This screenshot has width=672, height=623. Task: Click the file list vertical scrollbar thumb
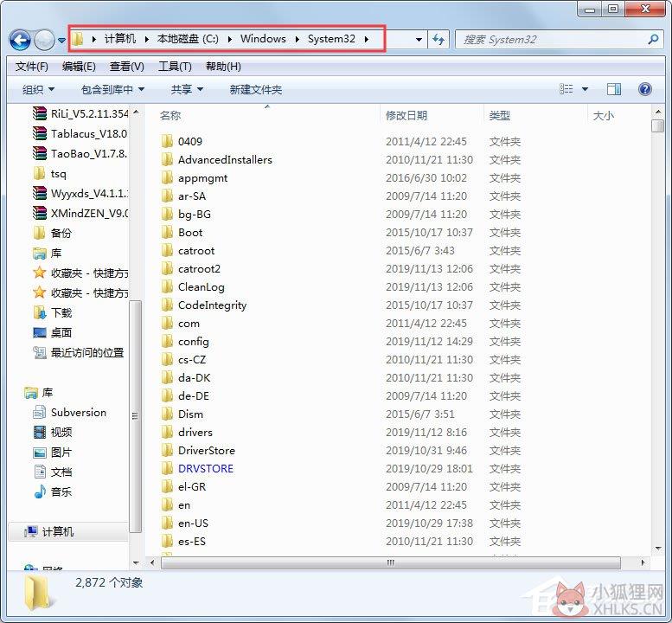(x=657, y=126)
